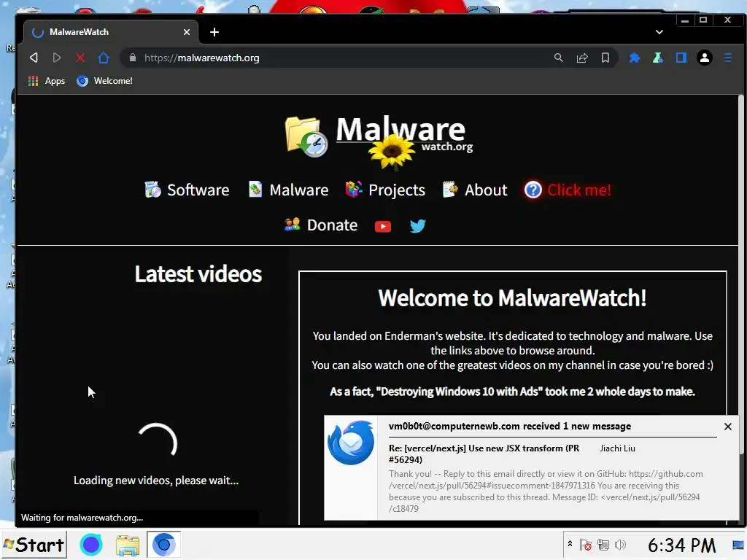
Task: Click the notification email body preview
Action: click(546, 491)
